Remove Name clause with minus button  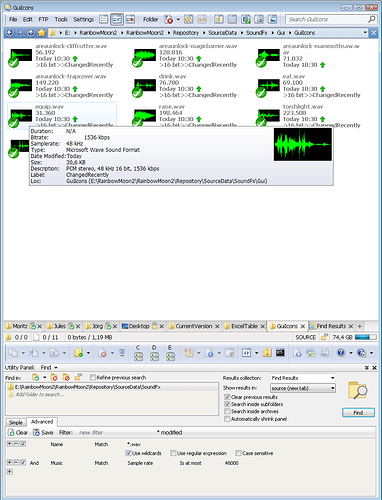coord(16,444)
